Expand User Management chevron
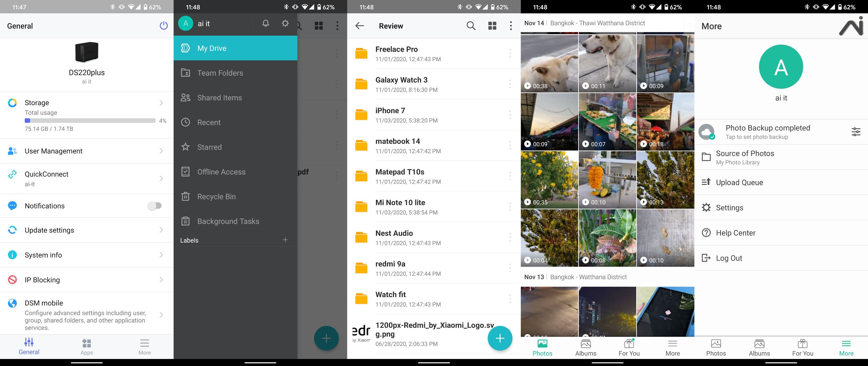This screenshot has height=366, width=868. pos(161,151)
